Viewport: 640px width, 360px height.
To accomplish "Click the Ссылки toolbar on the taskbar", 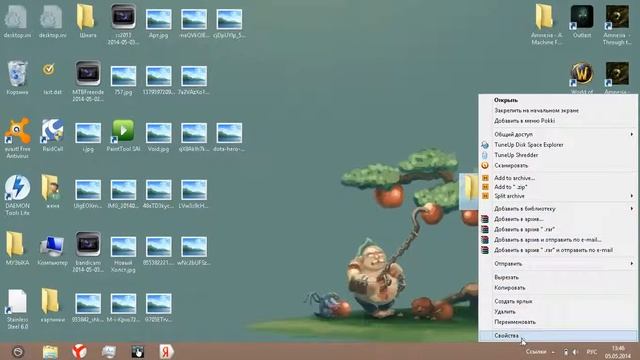I will (x=536, y=351).
